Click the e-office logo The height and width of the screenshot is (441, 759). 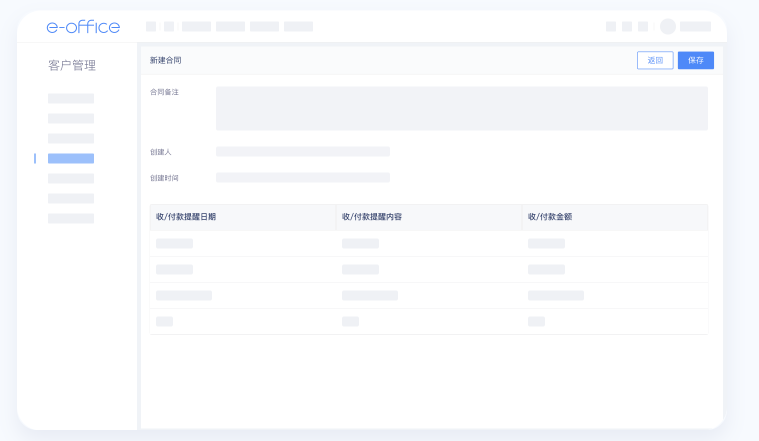83,27
